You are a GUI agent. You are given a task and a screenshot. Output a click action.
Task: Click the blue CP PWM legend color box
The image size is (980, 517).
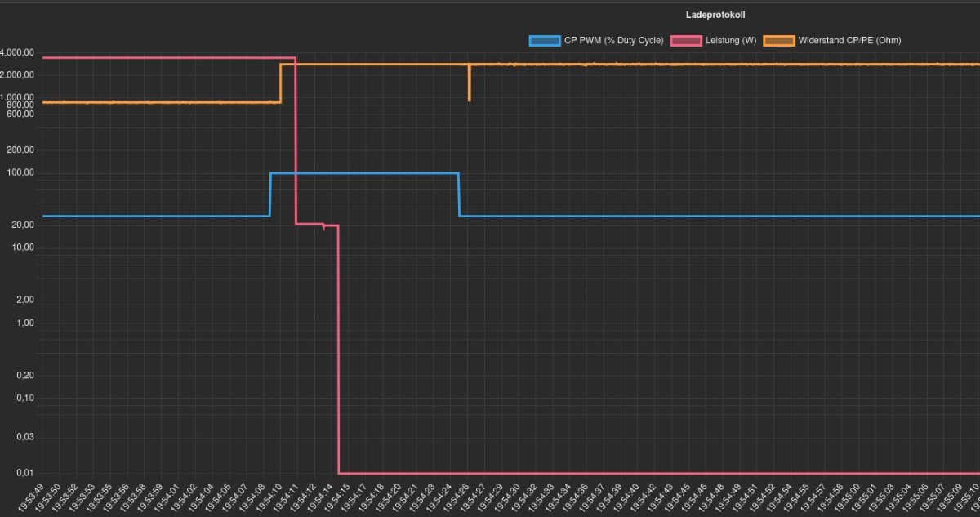click(545, 41)
